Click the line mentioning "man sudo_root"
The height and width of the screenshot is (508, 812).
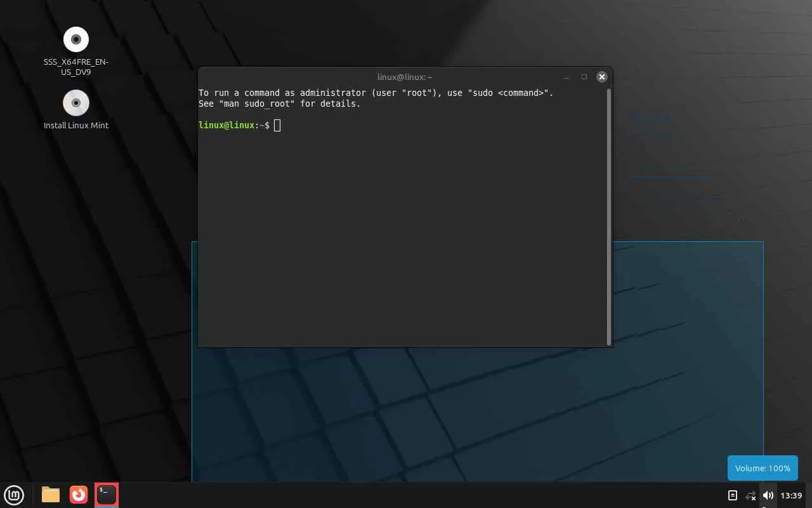pos(279,104)
